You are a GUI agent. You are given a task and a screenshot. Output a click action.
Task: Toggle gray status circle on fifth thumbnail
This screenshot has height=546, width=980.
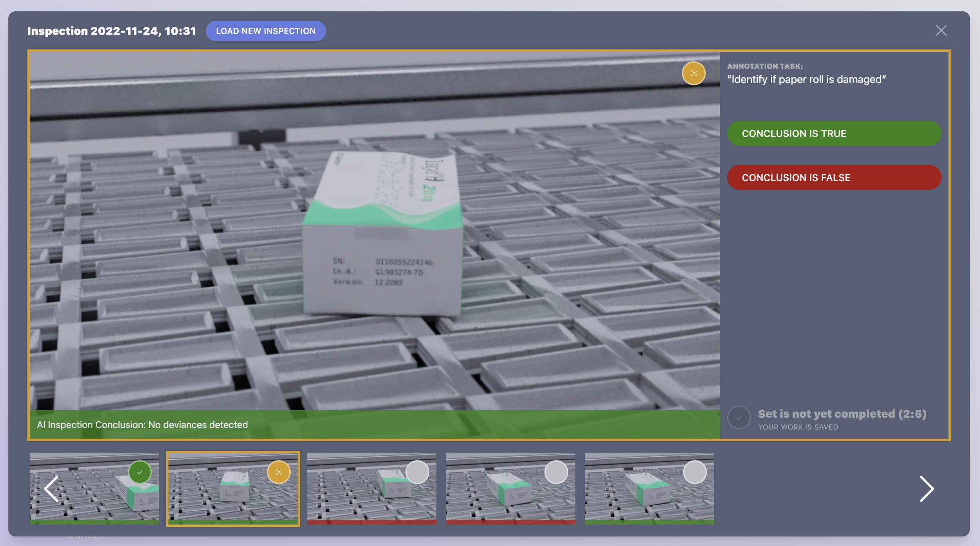pos(695,472)
